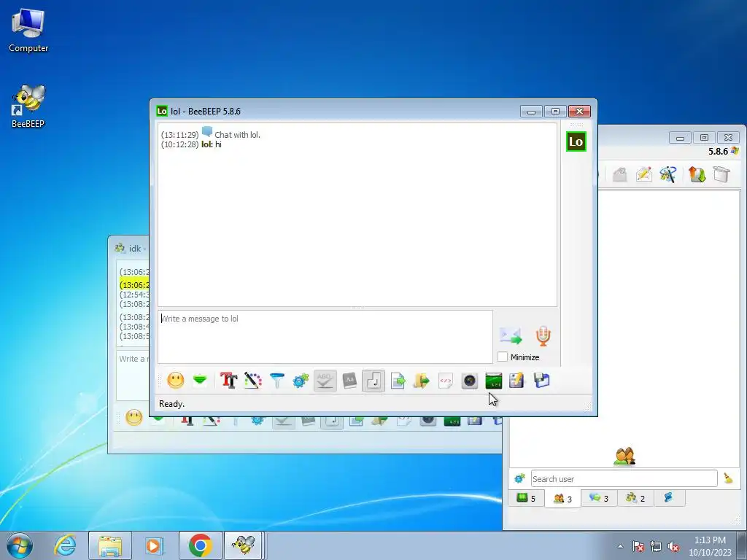Click the red green arrows book icon in main window
Viewport: 747px width, 560px height.
(x=697, y=174)
